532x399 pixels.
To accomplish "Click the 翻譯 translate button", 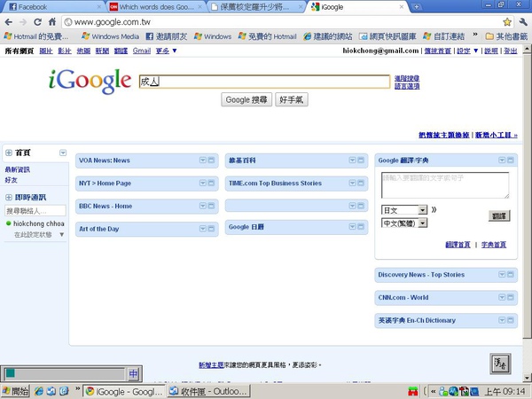I will tap(499, 215).
